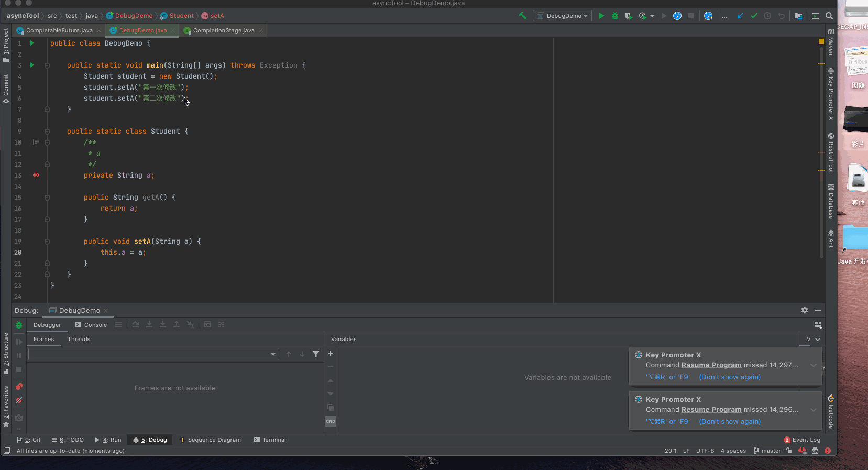This screenshot has width=868, height=470.
Task: Run DebugDemo with the green play button
Action: [601, 16]
